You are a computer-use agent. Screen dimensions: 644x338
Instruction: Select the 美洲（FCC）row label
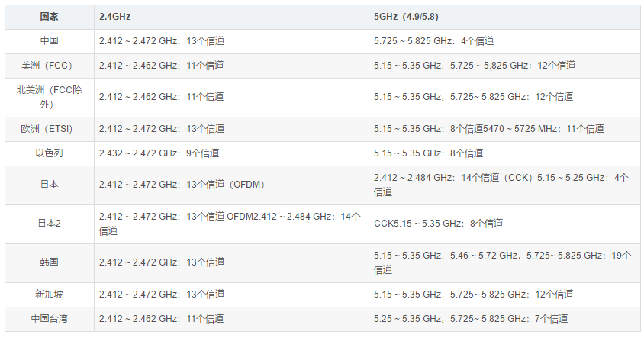(x=50, y=66)
